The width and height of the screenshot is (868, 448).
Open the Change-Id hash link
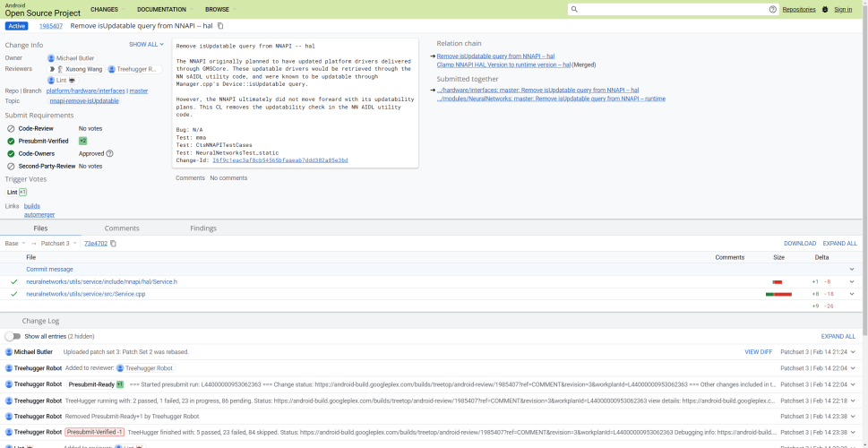pyautogui.click(x=280, y=160)
